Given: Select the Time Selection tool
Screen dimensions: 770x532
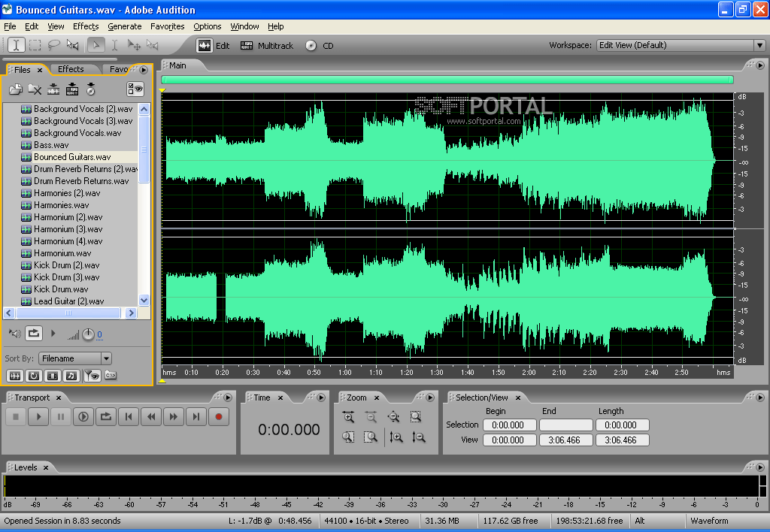Looking at the screenshot, I should click(17, 45).
